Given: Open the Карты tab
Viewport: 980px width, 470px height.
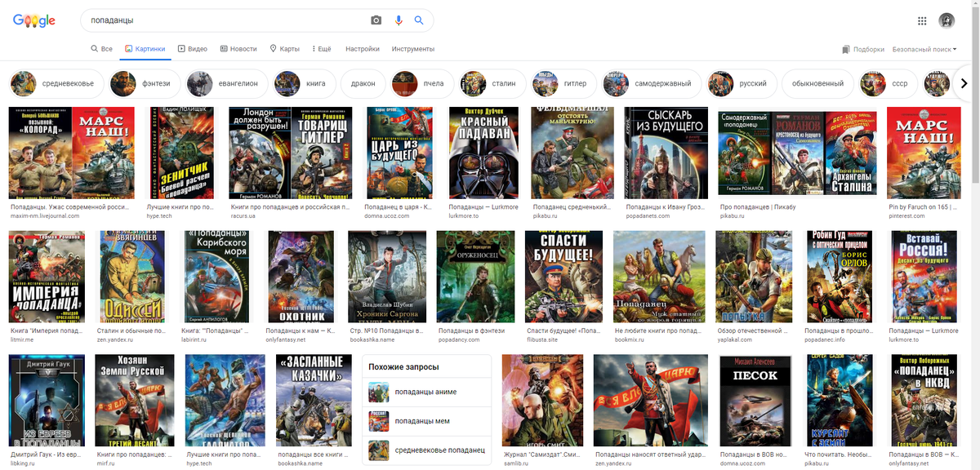Looking at the screenshot, I should tap(285, 49).
